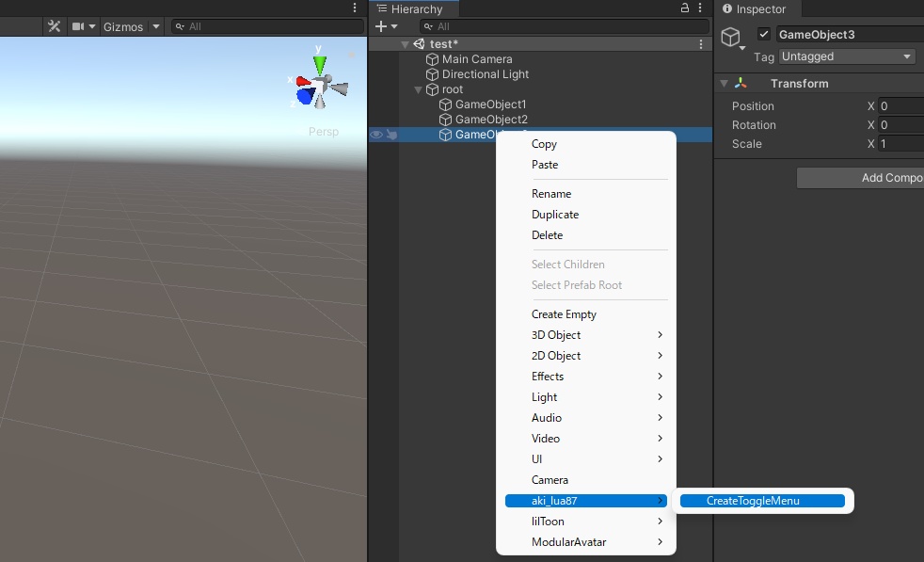924x562 pixels.
Task: Choose Duplicate from the context menu
Action: pos(586,215)
